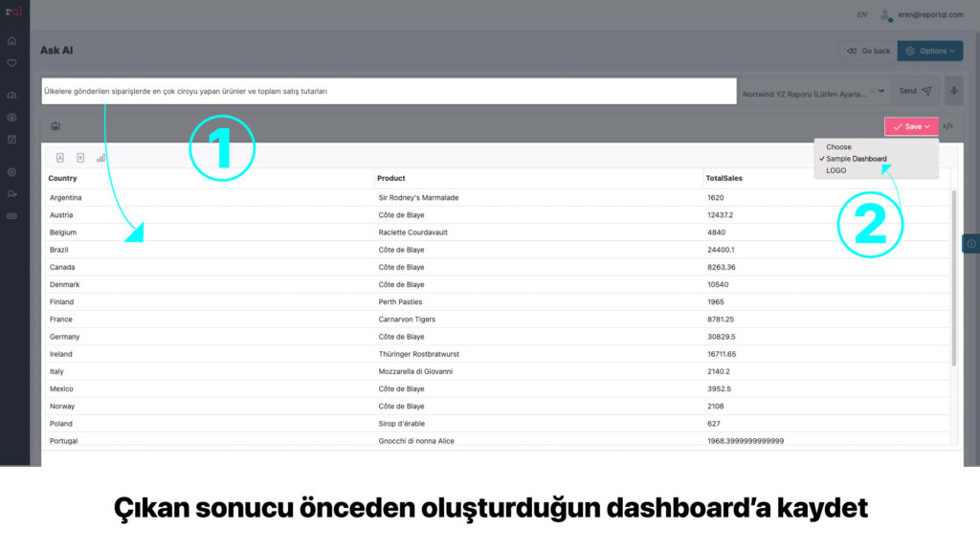Show results as bar chart icon
980x551 pixels.
coord(100,158)
